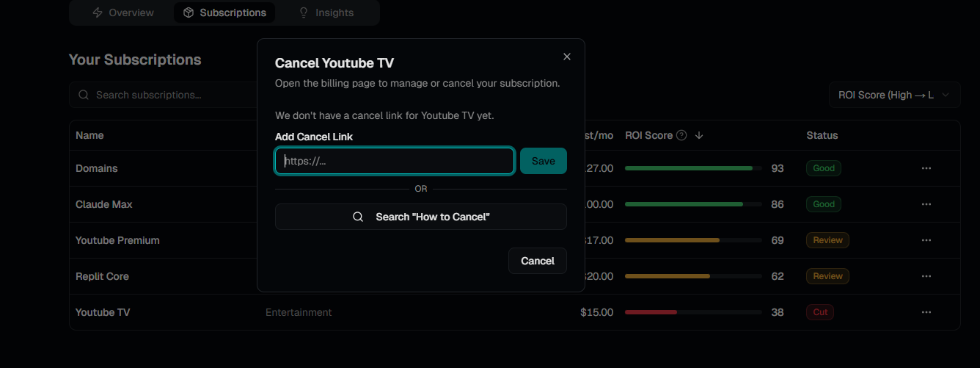Click the Domains subscription name
This screenshot has width=980, height=368.
coord(97,168)
